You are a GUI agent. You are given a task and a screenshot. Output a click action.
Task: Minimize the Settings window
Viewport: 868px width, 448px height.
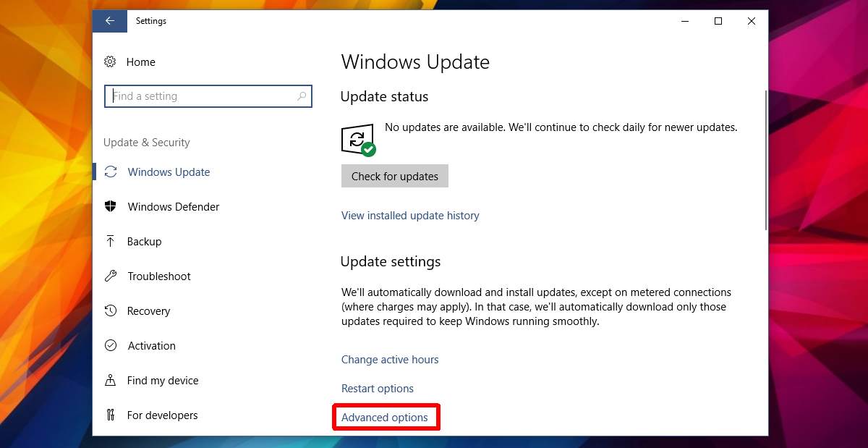point(685,21)
